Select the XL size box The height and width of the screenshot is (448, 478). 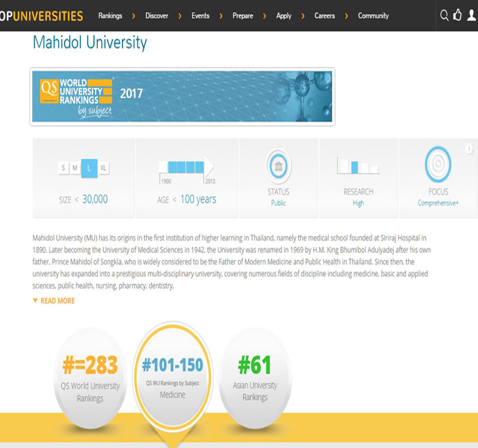click(x=103, y=168)
